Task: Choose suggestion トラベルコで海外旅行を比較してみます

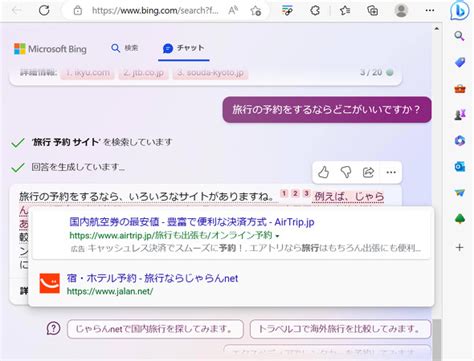Action: click(x=340, y=329)
